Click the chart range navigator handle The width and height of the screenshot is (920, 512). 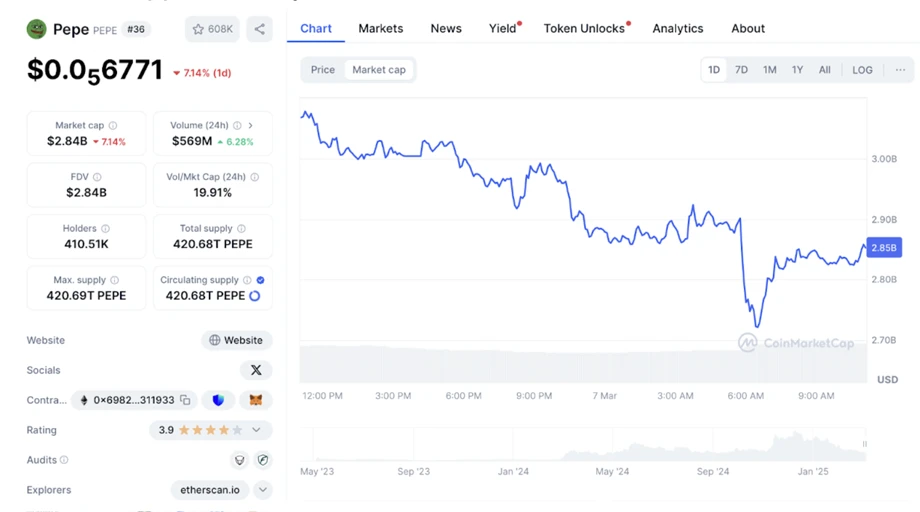click(x=864, y=444)
